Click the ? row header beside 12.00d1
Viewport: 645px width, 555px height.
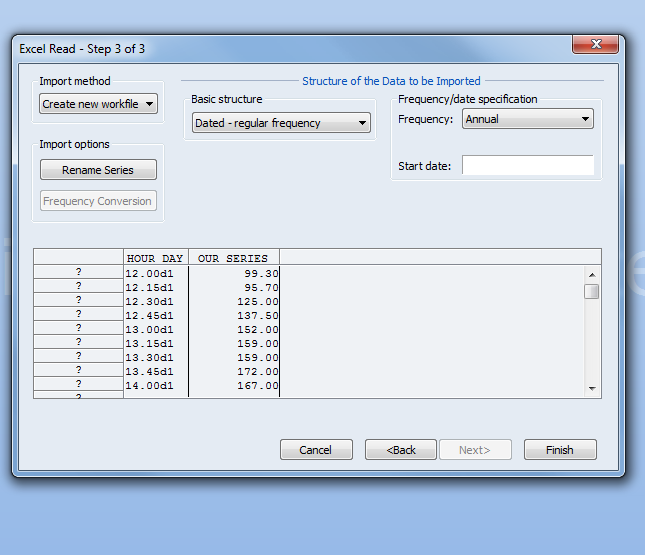pos(78,272)
